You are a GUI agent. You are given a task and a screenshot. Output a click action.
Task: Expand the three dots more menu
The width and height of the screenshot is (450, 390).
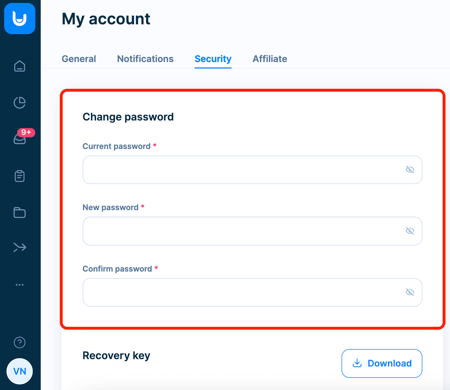click(x=20, y=285)
